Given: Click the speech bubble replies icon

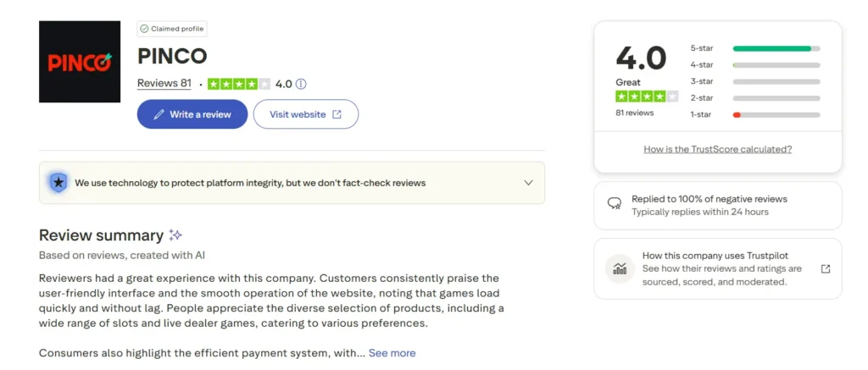Looking at the screenshot, I should tap(615, 204).
